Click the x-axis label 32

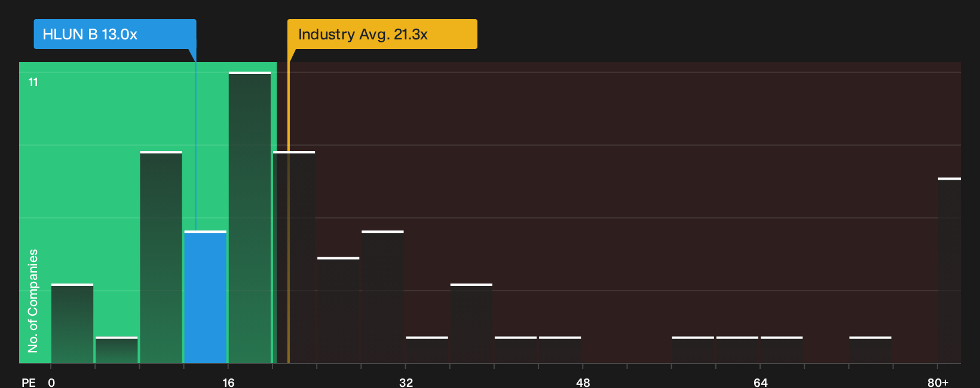coord(406,382)
